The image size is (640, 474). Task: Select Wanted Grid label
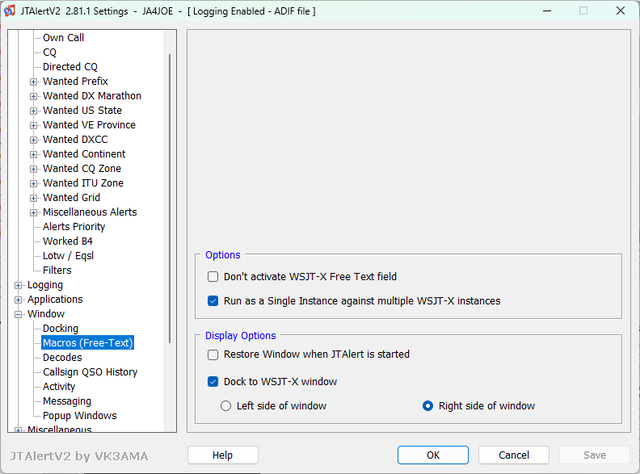(71, 198)
